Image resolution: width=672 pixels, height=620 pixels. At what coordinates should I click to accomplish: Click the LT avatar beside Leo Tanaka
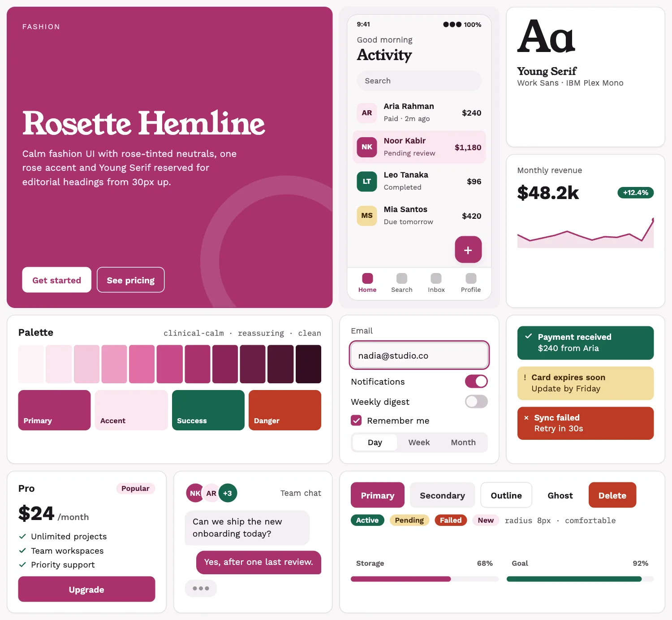click(367, 182)
